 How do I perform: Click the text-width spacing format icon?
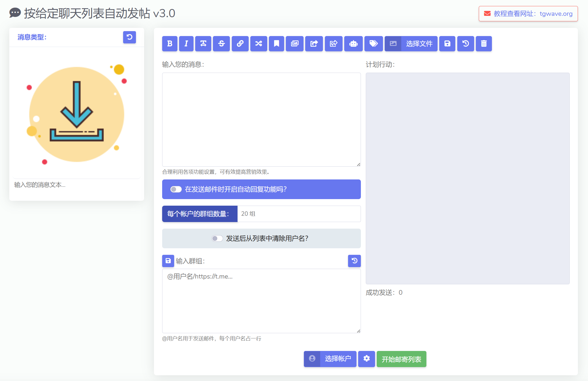[203, 44]
